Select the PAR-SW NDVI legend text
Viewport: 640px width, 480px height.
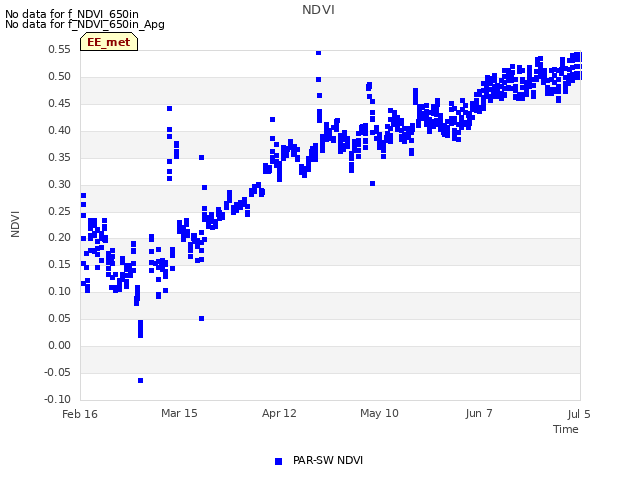tap(328, 460)
